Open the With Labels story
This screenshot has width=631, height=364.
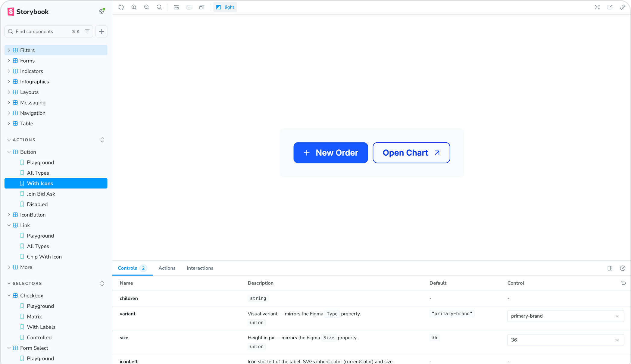coord(56,327)
